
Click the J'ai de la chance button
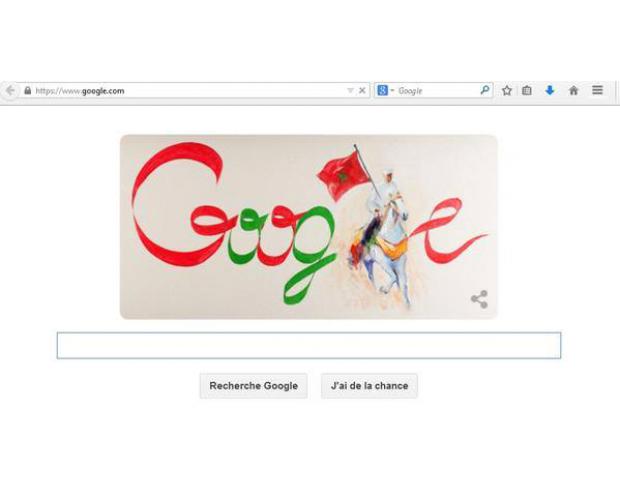pyautogui.click(x=369, y=386)
